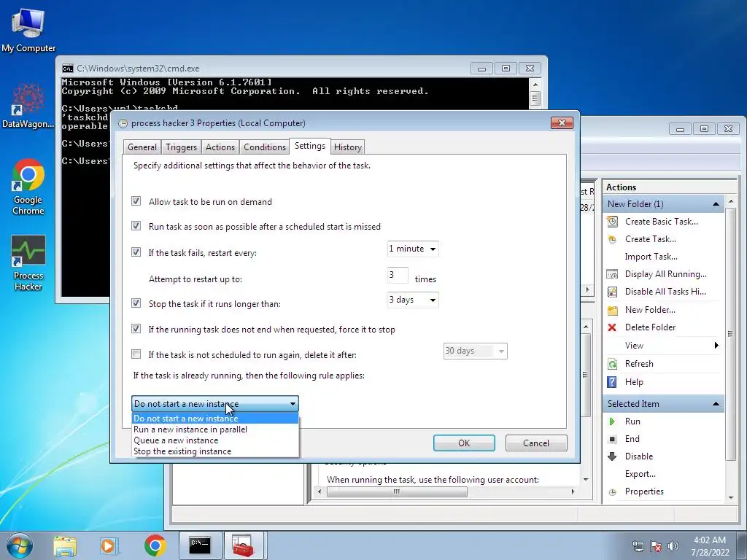Click the restart attempts number field
This screenshot has width=747, height=560.
398,275
